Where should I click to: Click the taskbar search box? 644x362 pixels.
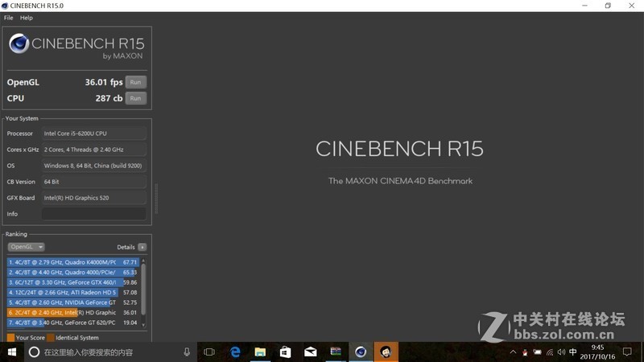[x=111, y=352]
